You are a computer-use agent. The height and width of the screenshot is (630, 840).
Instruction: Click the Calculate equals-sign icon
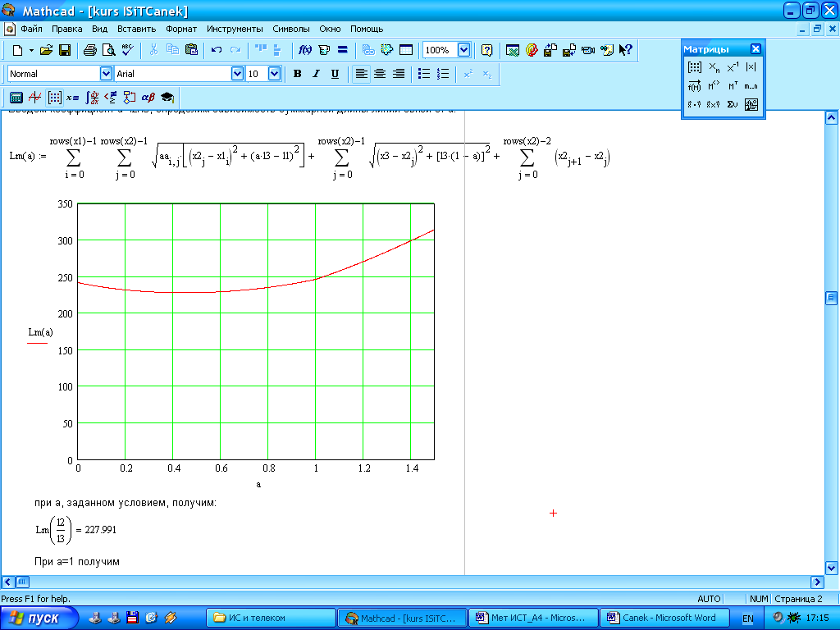(343, 50)
